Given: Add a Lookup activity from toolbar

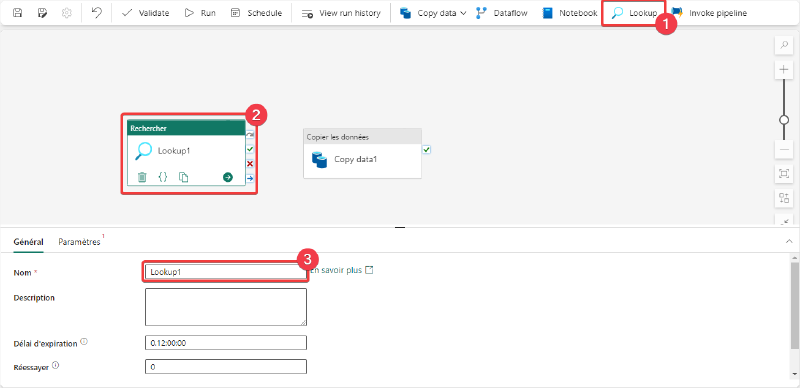Looking at the screenshot, I should click(x=634, y=13).
